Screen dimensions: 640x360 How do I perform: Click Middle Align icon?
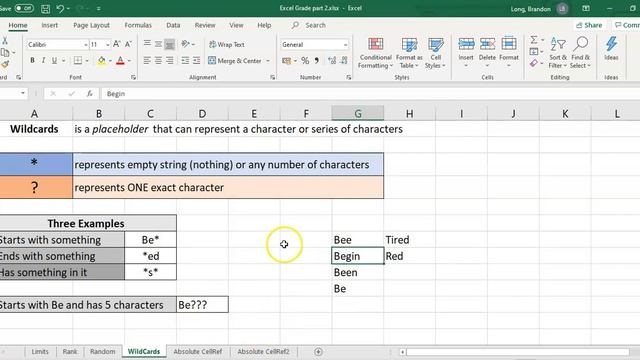pyautogui.click(x=158, y=44)
